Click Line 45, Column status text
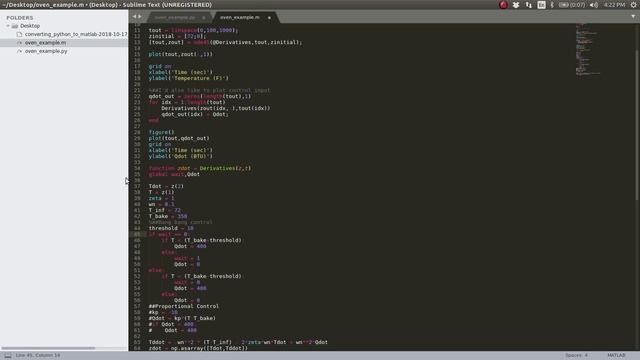 (38, 356)
